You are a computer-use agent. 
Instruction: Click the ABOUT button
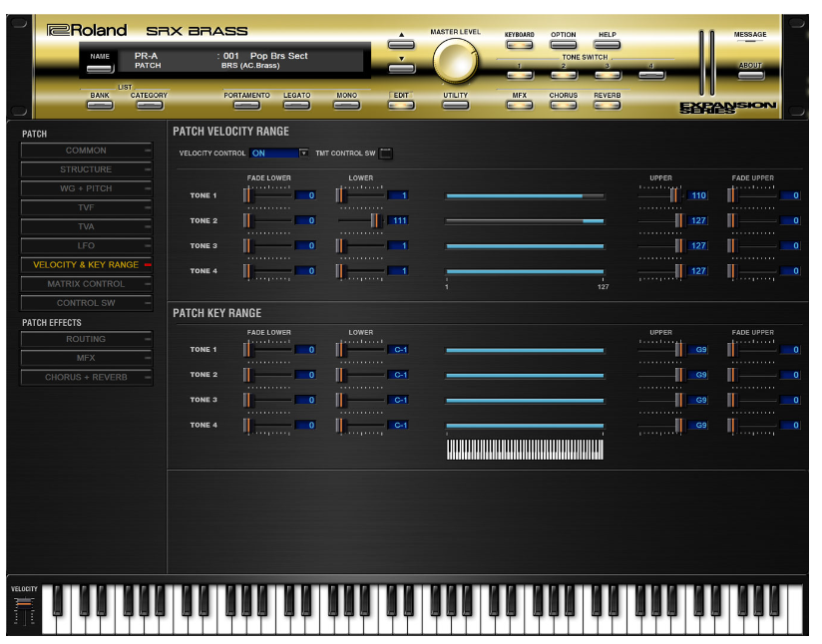pyautogui.click(x=751, y=75)
